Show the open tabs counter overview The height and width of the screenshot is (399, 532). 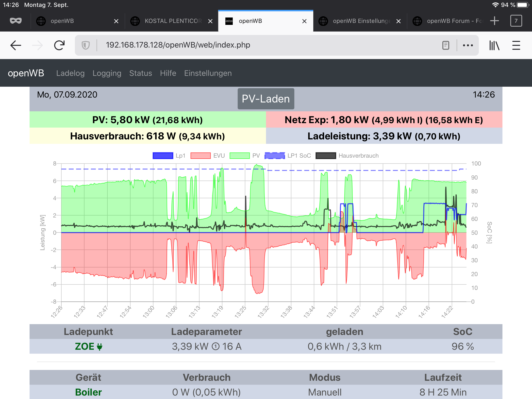coord(516,21)
